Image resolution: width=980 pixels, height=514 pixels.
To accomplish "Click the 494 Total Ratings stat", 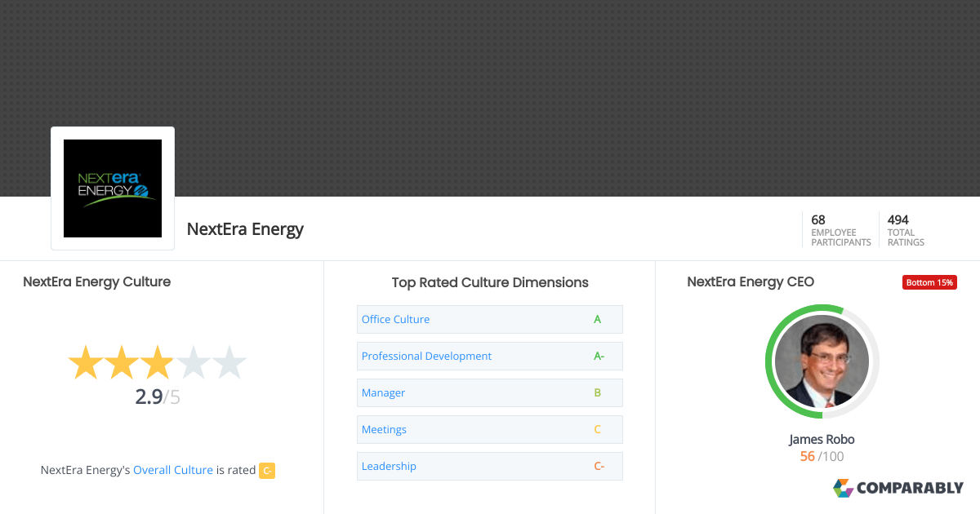I will click(906, 230).
